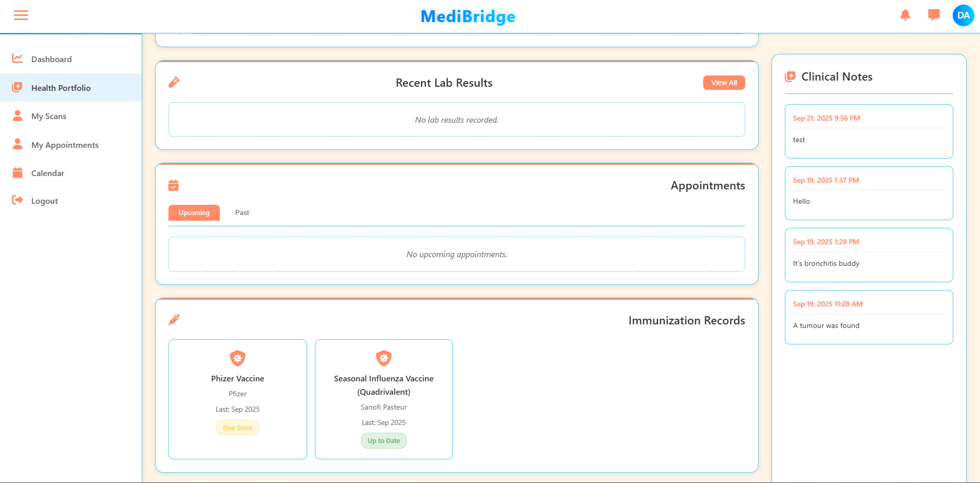Click the Due Soon status badge
This screenshot has height=483, width=980.
click(237, 428)
